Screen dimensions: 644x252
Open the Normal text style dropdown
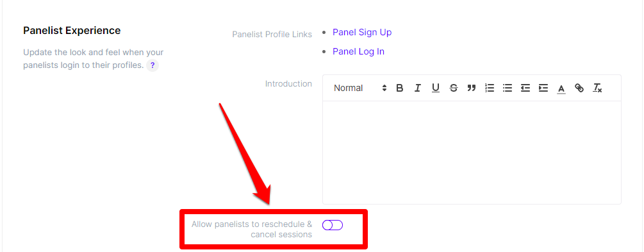tap(360, 88)
